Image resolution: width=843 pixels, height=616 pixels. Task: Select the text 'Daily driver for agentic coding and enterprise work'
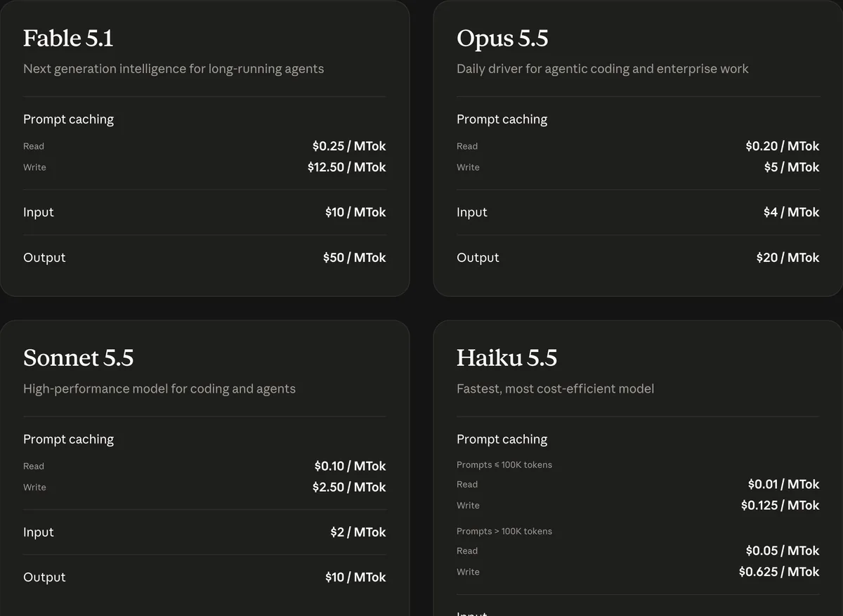[603, 69]
